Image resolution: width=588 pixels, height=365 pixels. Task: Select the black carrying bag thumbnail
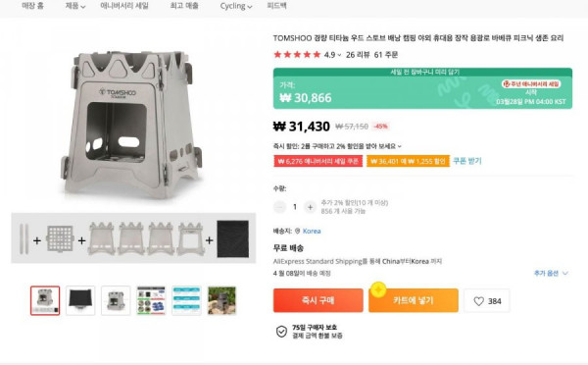[80, 300]
